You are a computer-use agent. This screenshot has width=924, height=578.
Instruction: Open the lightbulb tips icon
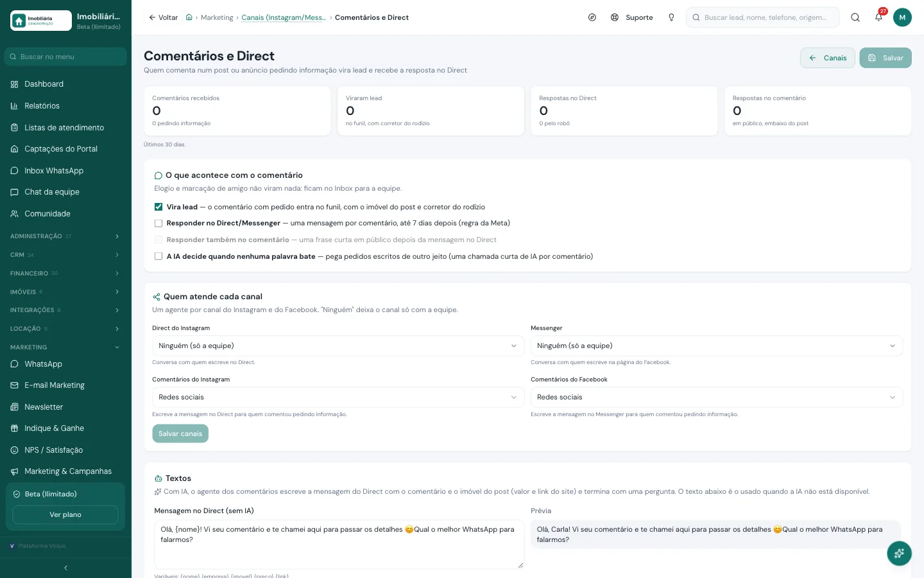671,17
